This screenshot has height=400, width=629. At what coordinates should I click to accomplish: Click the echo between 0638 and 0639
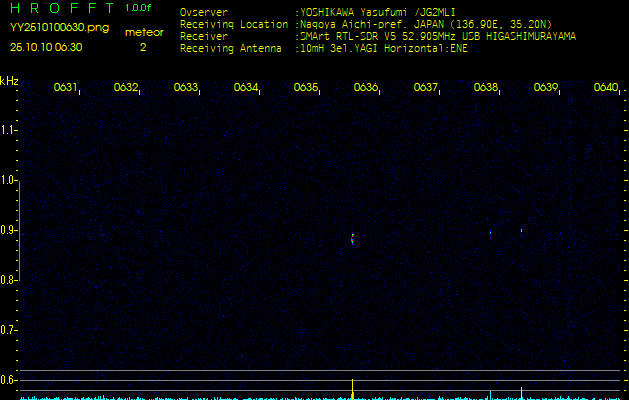click(x=521, y=231)
